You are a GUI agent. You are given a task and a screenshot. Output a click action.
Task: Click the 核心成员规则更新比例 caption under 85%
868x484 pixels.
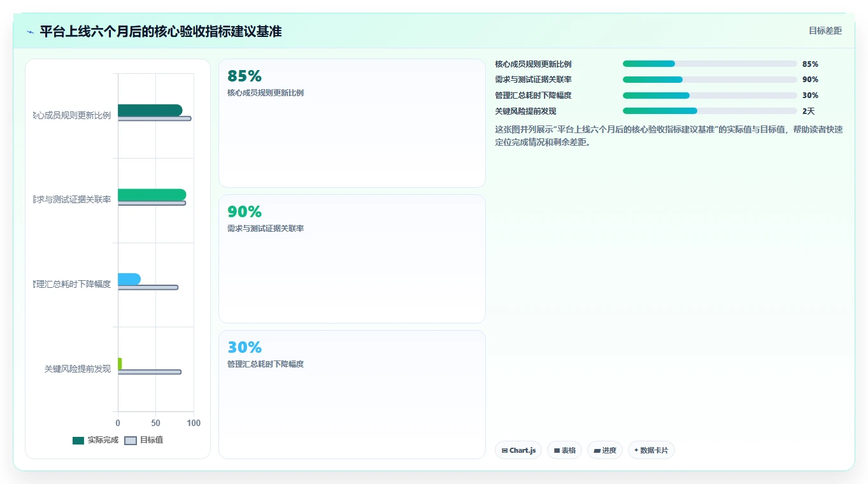(x=266, y=92)
